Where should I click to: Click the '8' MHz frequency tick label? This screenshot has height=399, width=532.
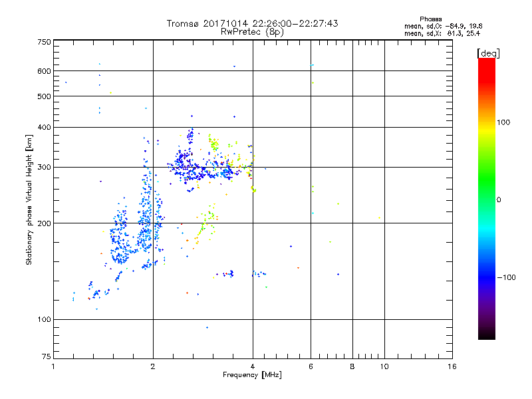click(352, 366)
